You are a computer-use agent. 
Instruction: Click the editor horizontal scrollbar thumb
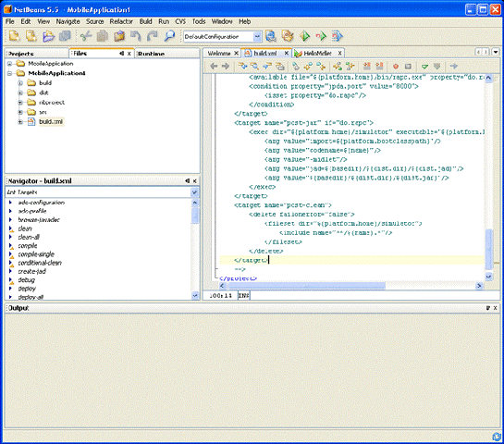[306, 286]
